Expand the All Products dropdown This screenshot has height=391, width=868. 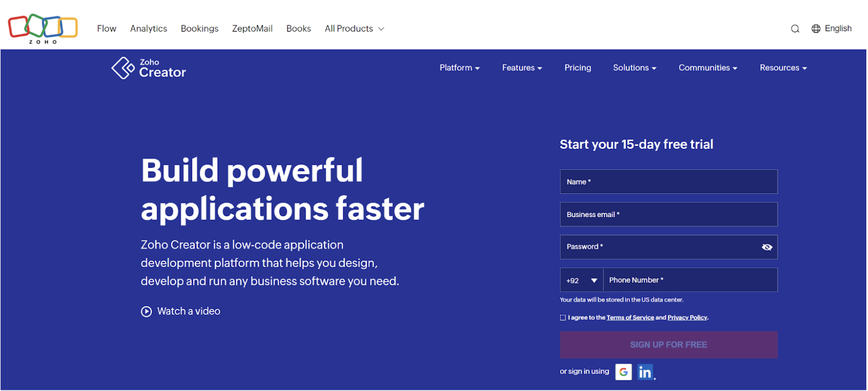(354, 29)
